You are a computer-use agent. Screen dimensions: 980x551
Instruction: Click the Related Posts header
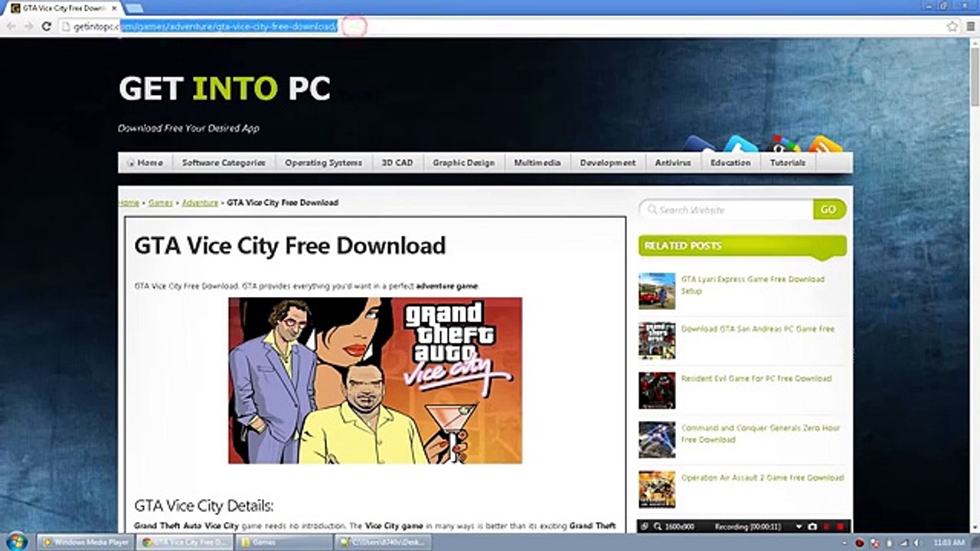coord(743,246)
